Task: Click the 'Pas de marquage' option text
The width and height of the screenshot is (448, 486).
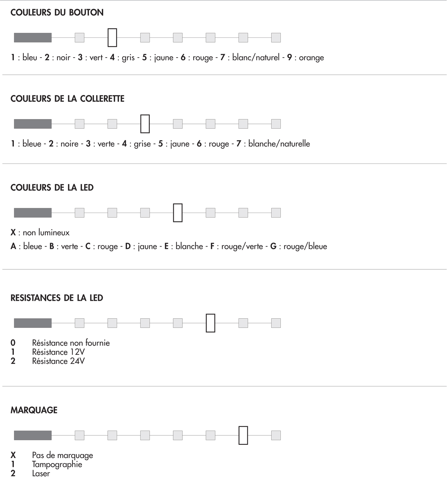Action: tap(63, 455)
